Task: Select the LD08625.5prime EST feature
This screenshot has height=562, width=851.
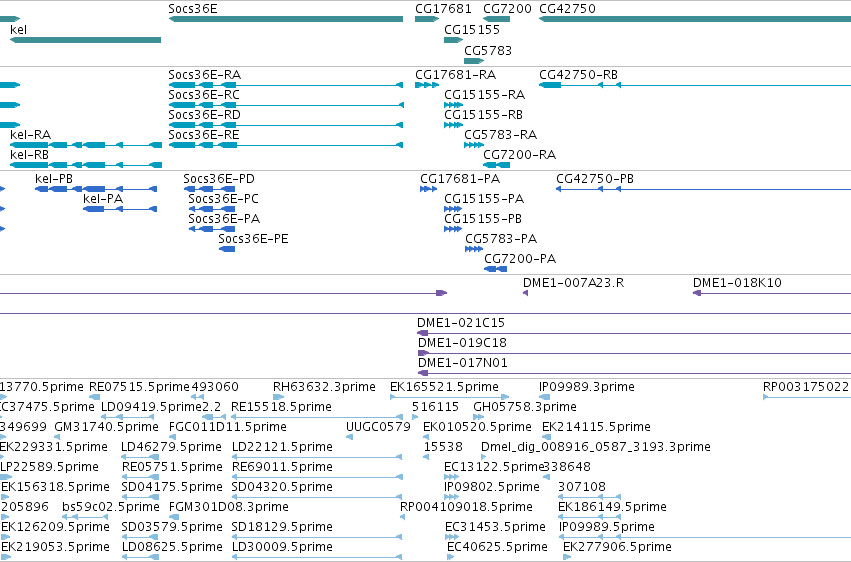Action: [x=140, y=557]
